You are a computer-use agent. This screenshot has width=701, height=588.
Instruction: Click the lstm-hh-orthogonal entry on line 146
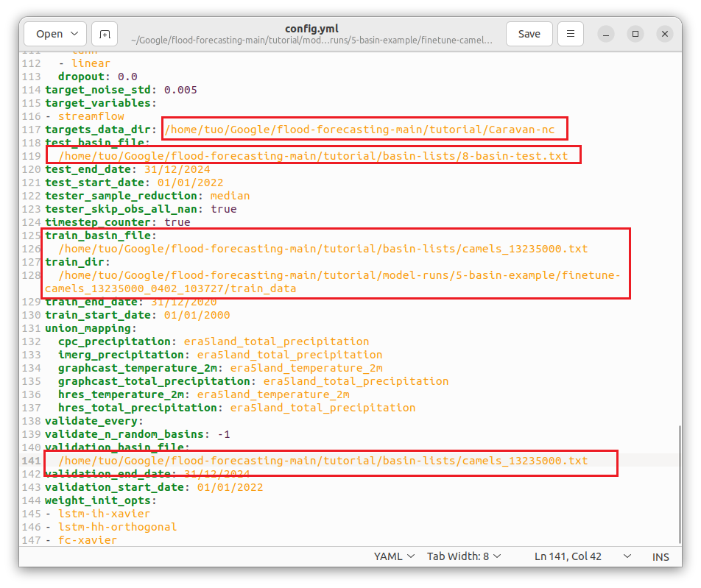(x=117, y=527)
